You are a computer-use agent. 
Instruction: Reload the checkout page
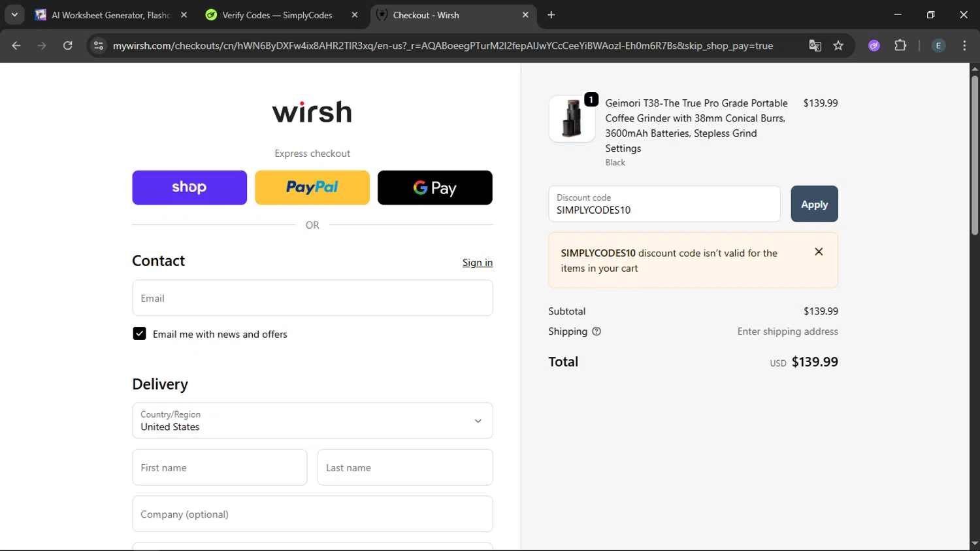(x=68, y=46)
